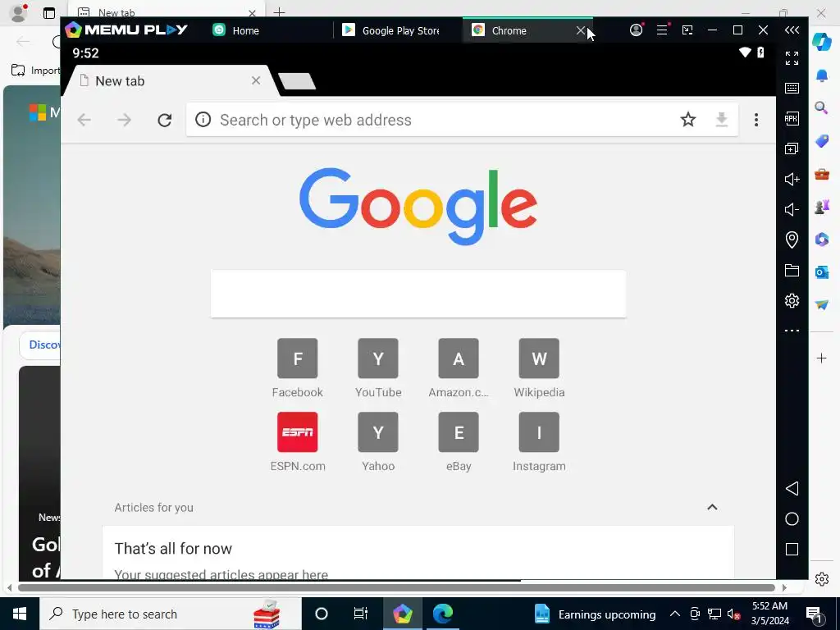Close the Chrome tab in MEmu
Image resolution: width=840 pixels, height=630 pixels.
581,30
